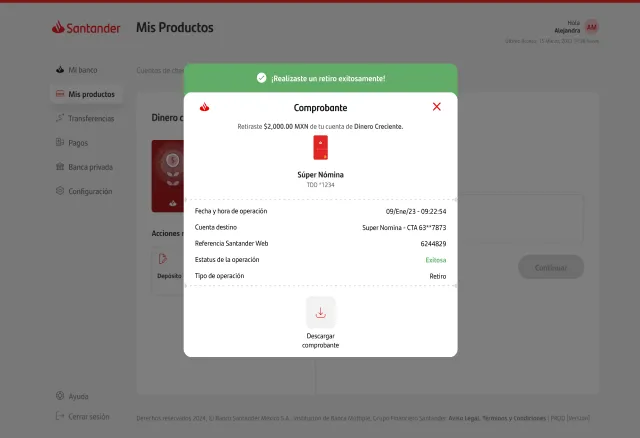Click the Transferencias icon in the sidebar
Screen dimensions: 640x438
[x=60, y=118]
